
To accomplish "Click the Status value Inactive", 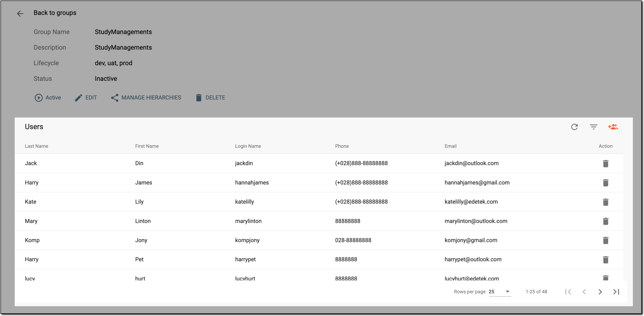I will pos(106,79).
